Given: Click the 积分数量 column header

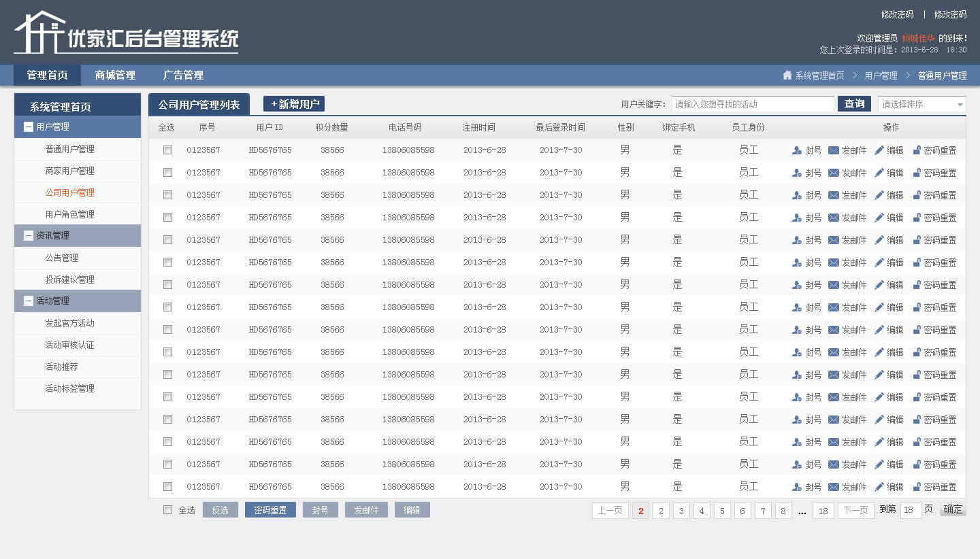Looking at the screenshot, I should tap(331, 127).
